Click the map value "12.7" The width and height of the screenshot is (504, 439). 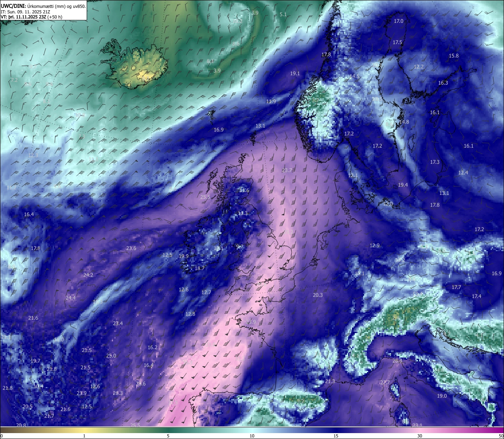[x=206, y=293]
